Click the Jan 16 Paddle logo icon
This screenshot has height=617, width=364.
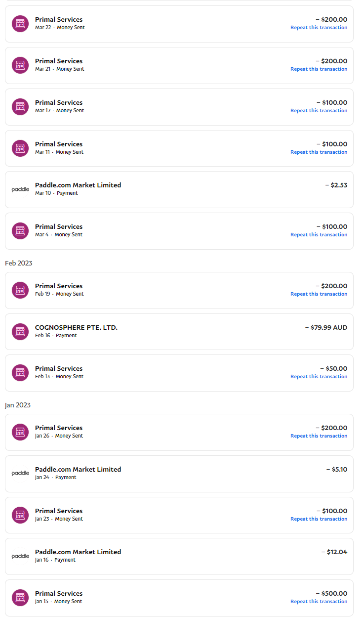point(20,556)
